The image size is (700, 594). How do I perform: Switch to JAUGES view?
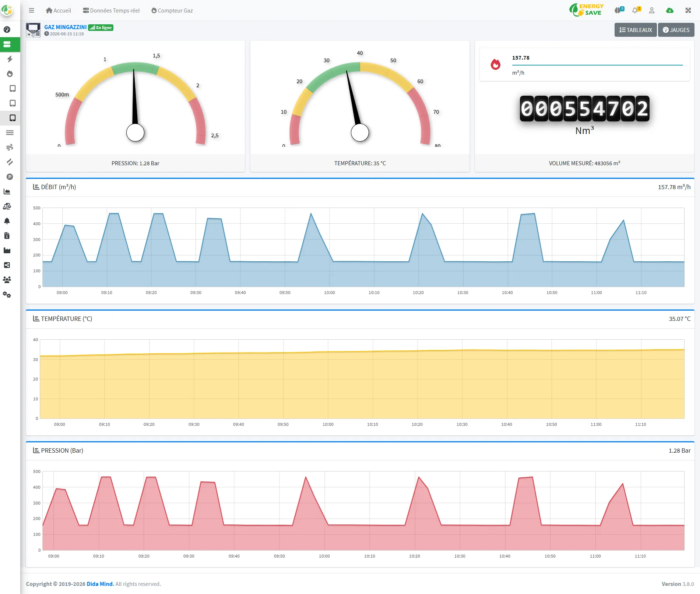tap(676, 30)
